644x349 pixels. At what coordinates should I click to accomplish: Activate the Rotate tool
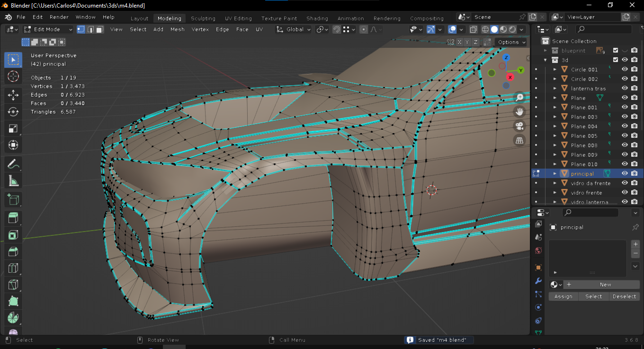[13, 112]
